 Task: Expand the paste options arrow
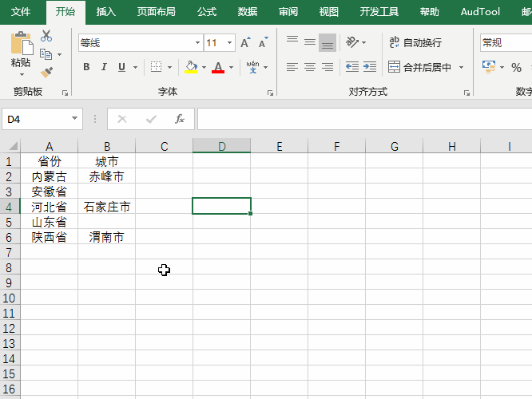point(22,74)
